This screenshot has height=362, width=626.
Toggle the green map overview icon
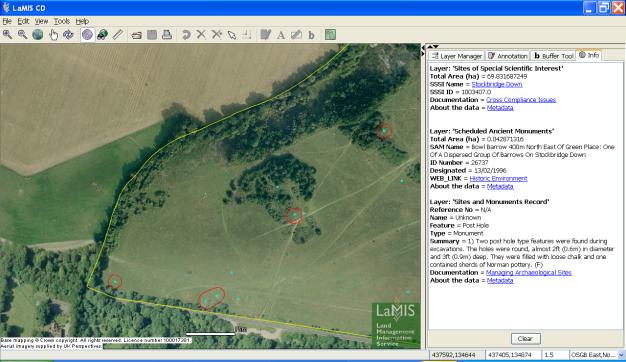tap(330, 35)
